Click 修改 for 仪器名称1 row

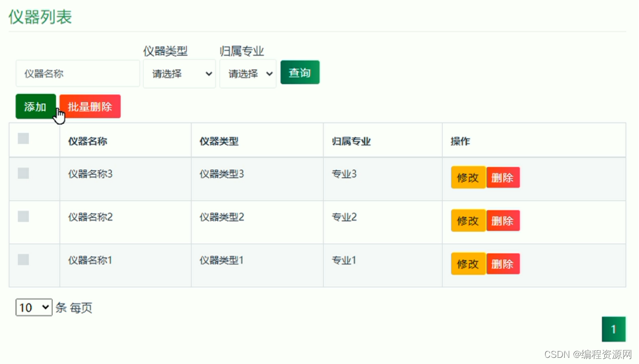point(468,264)
